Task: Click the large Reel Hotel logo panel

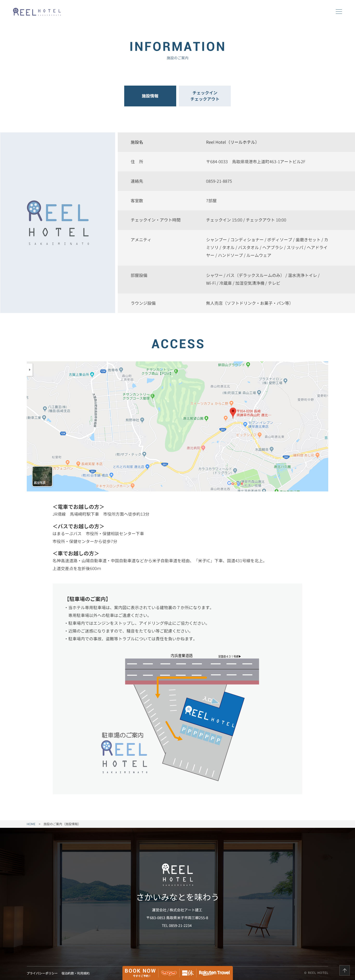Action: pyautogui.click(x=58, y=222)
